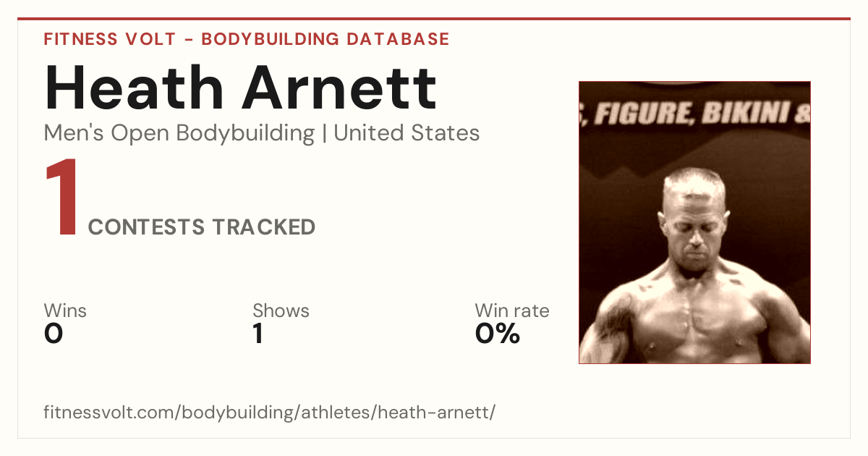Screen dimensions: 868x456
Task: Click the Wins stat label
Action: [65, 311]
